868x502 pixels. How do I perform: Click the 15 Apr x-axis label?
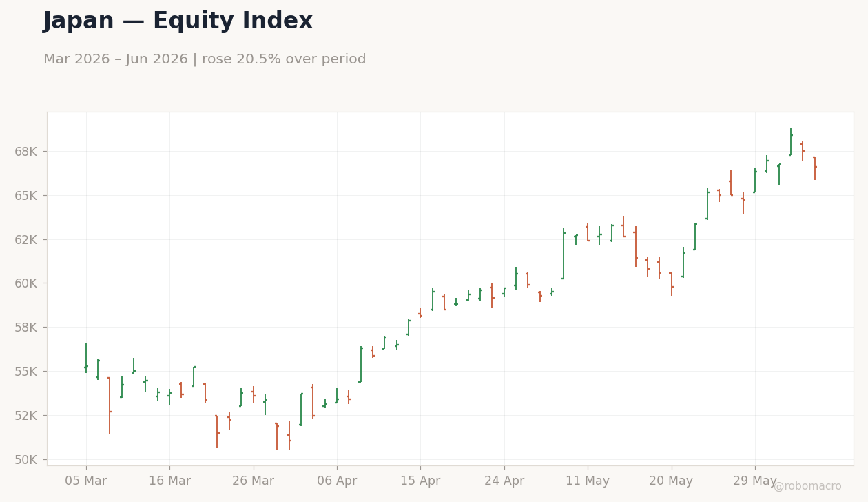click(x=420, y=481)
